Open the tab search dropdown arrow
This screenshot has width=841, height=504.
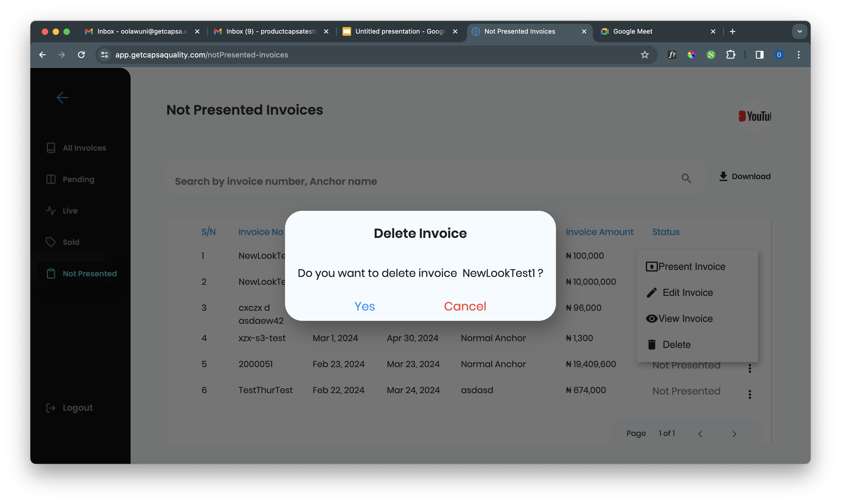coord(800,31)
